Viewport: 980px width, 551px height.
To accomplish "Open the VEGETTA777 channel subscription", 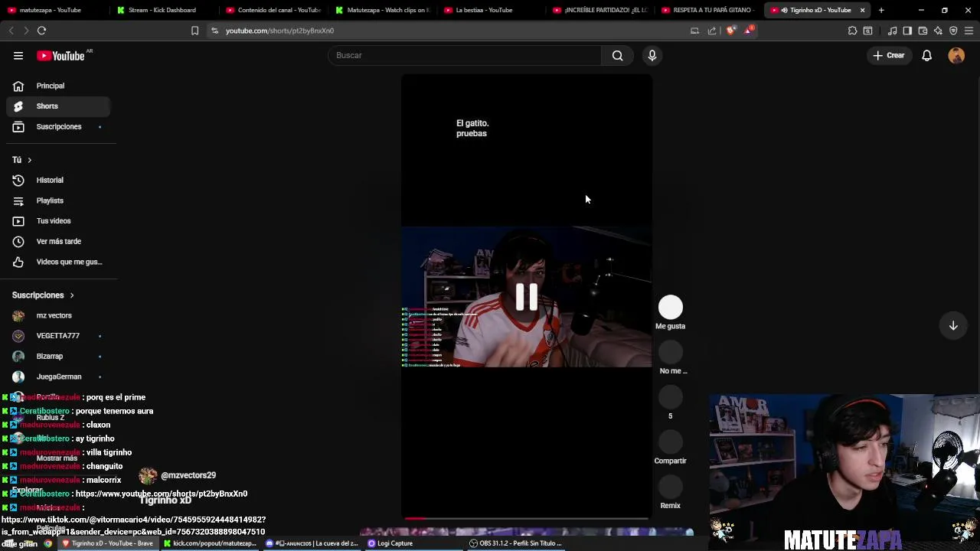I will point(58,335).
